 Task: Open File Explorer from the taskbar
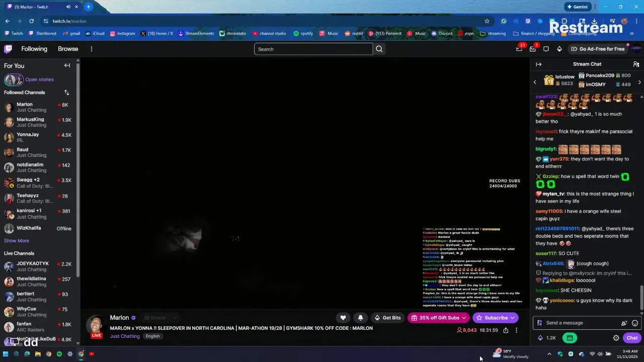coord(38,354)
